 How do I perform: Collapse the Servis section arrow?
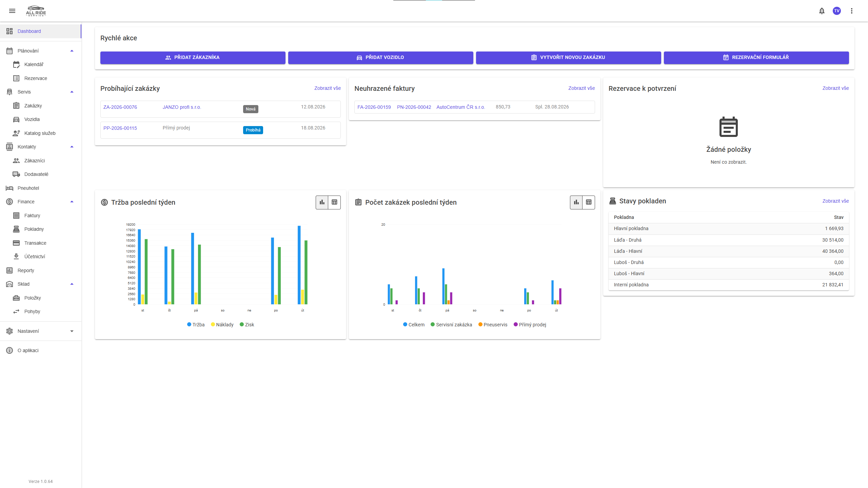(x=72, y=92)
